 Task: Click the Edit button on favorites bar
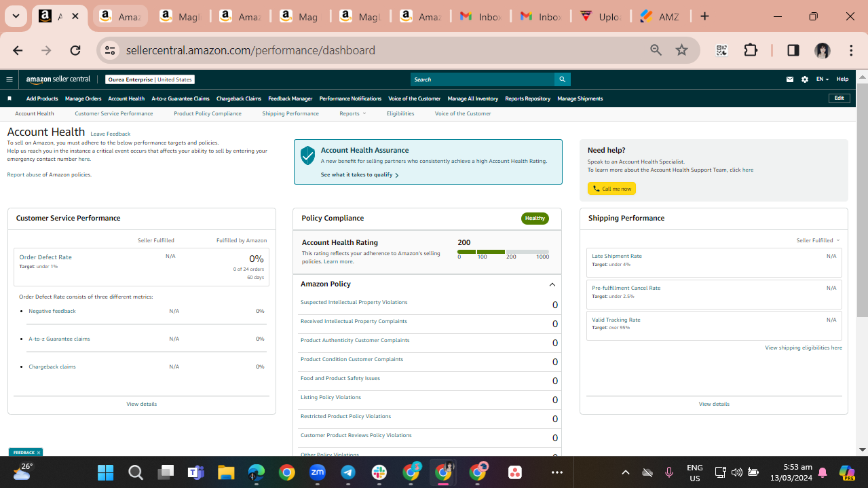(839, 98)
